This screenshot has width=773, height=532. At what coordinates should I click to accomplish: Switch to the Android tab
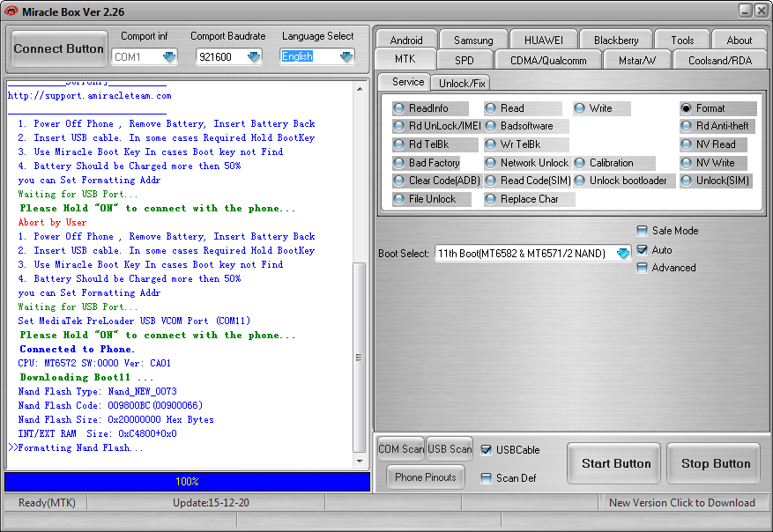[x=406, y=40]
